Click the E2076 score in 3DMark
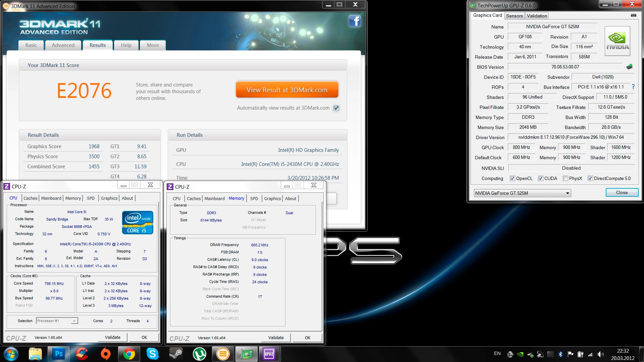The width and height of the screenshot is (644, 362). 84,90
